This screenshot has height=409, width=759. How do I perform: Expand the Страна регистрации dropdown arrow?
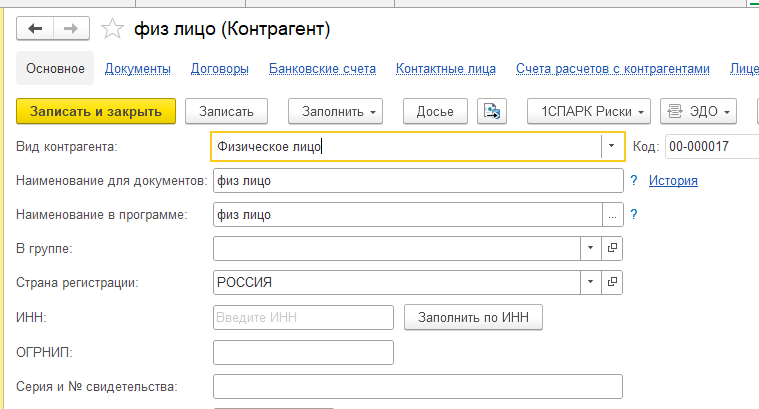tap(591, 282)
